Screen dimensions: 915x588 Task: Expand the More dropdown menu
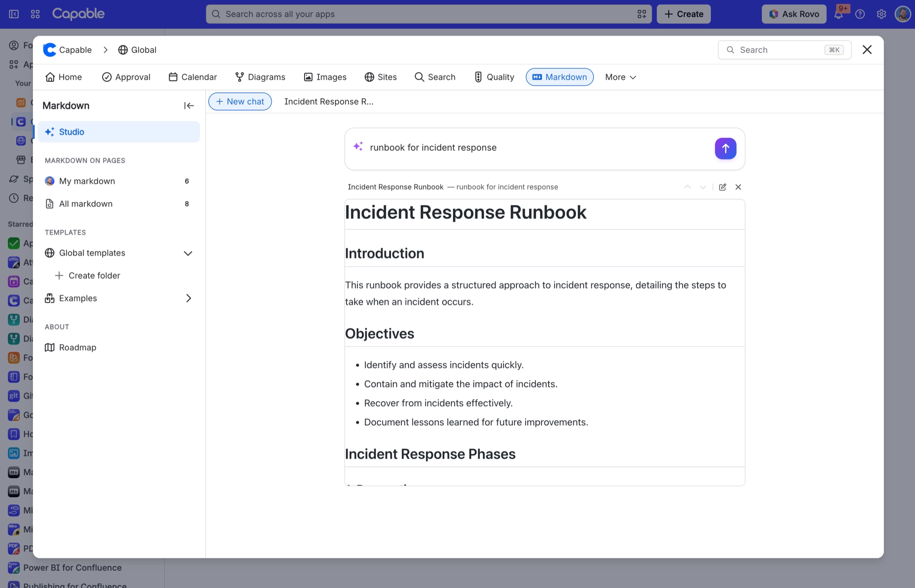click(620, 77)
